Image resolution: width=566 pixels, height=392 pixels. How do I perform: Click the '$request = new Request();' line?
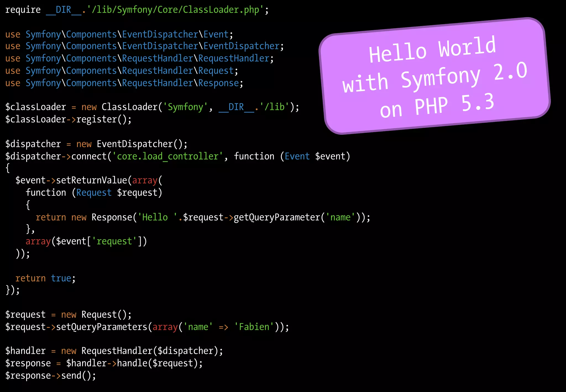pyautogui.click(x=69, y=315)
